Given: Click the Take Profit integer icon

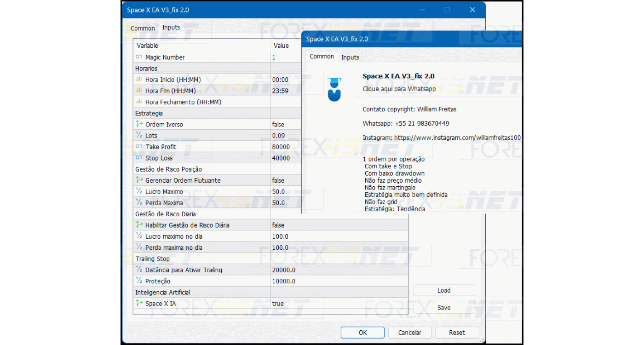Looking at the screenshot, I should click(x=139, y=147).
